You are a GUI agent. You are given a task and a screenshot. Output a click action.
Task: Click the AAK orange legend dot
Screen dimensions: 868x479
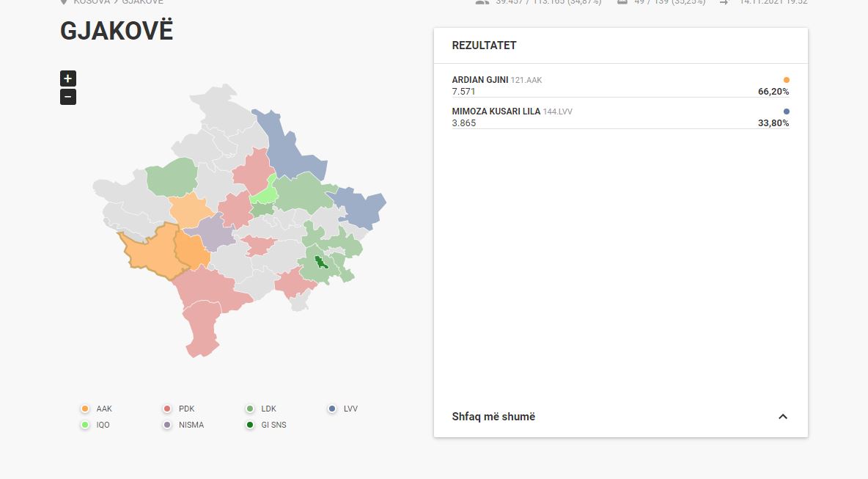coord(85,409)
